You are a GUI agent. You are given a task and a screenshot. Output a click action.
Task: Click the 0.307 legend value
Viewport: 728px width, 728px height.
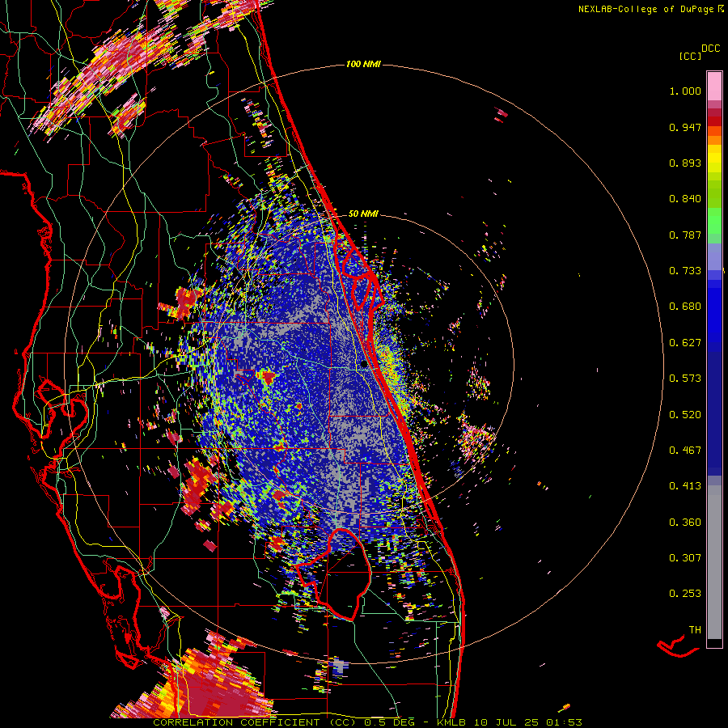coord(685,558)
